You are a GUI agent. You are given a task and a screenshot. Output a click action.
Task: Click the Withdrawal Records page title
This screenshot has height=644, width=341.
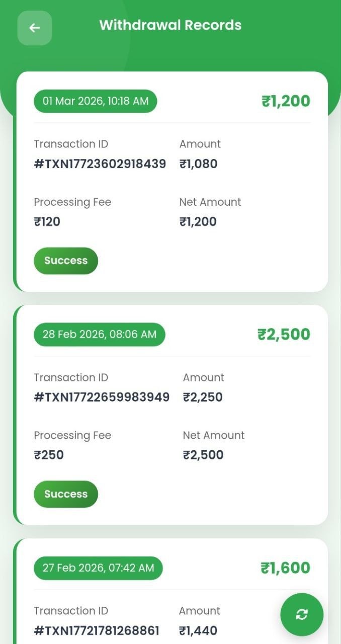coord(170,25)
